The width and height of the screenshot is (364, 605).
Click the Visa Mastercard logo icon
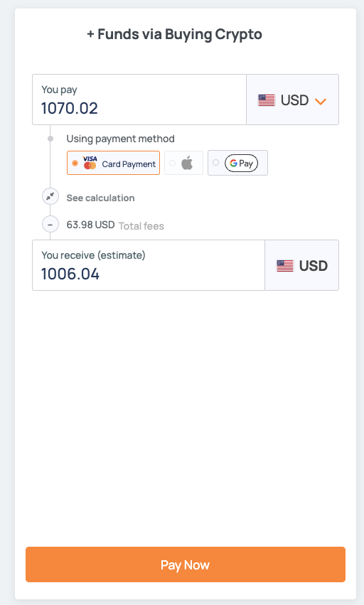[90, 163]
